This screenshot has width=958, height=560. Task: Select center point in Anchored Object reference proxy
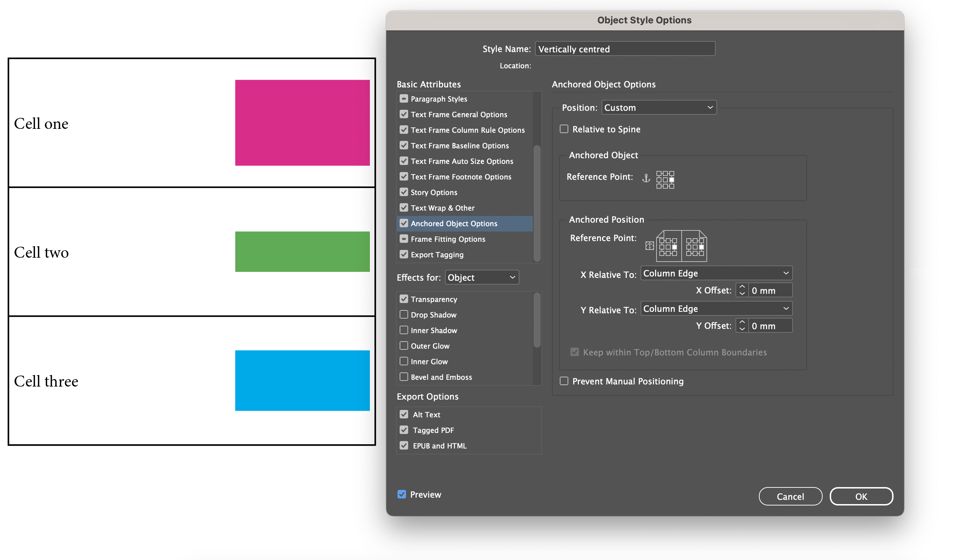pos(666,181)
